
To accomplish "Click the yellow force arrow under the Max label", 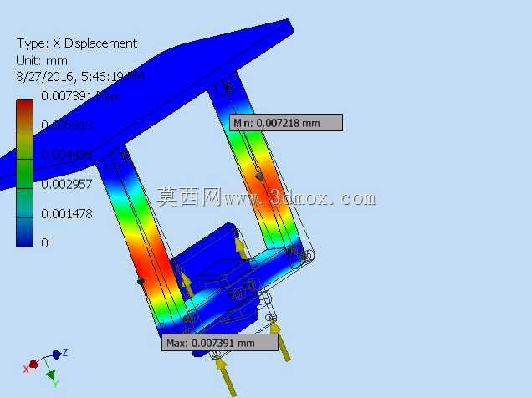I will (226, 377).
